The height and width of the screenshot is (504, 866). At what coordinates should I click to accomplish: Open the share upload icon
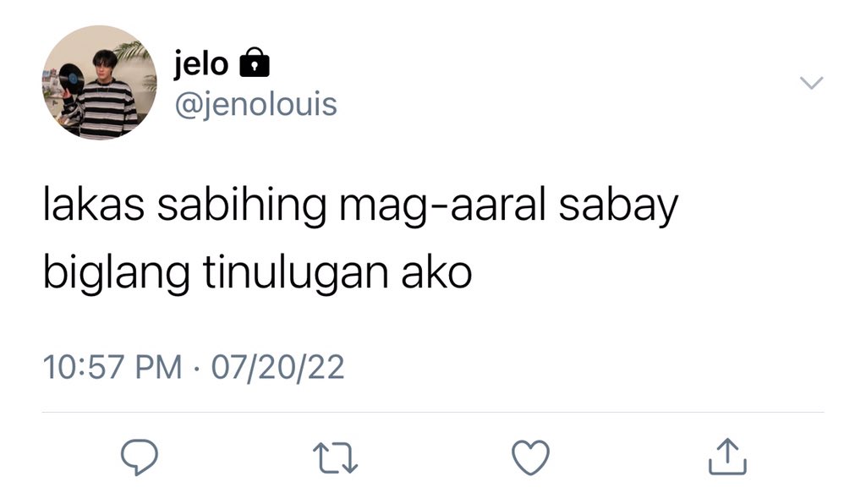[727, 457]
